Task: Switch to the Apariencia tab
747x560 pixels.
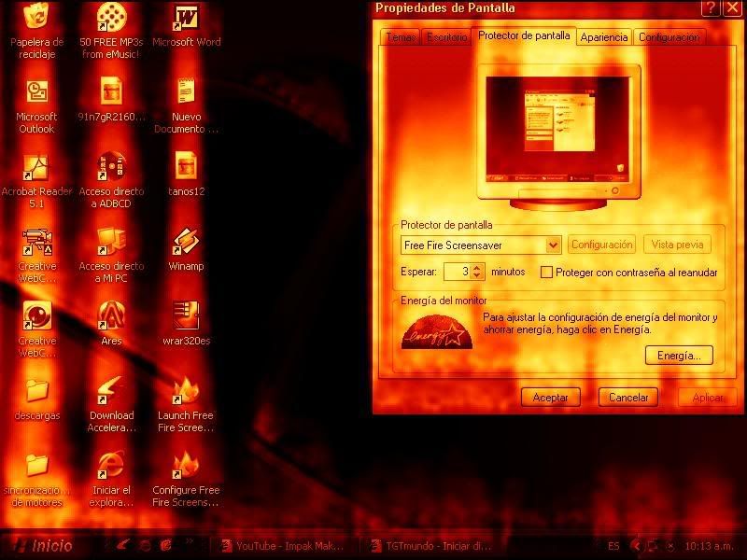Action: coord(604,37)
